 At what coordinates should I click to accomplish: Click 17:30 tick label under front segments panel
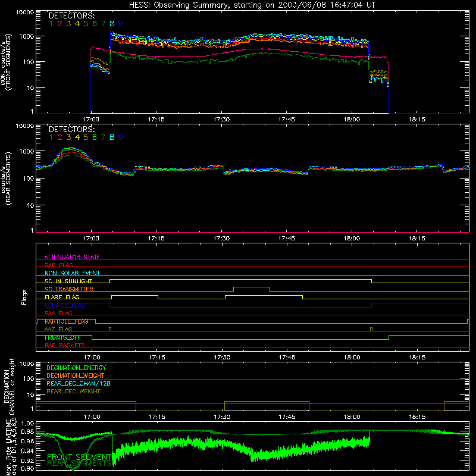tap(221, 120)
